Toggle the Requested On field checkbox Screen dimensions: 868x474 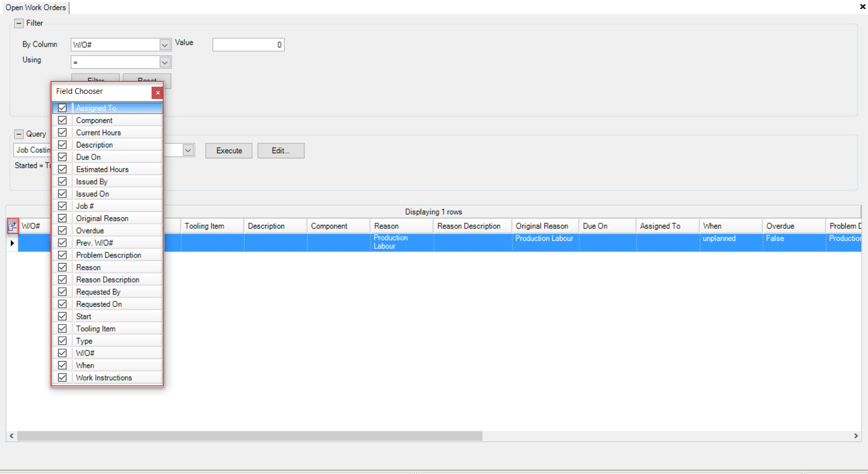click(62, 304)
